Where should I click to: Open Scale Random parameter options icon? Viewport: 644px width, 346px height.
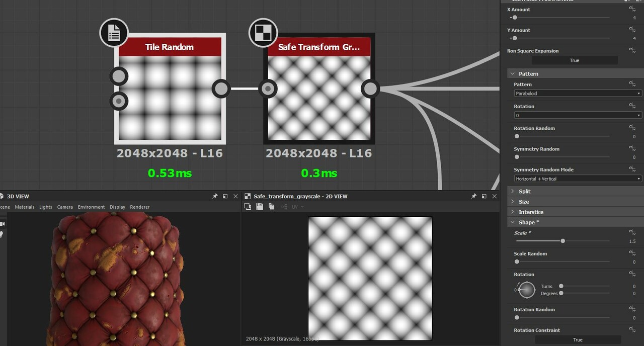pyautogui.click(x=632, y=253)
